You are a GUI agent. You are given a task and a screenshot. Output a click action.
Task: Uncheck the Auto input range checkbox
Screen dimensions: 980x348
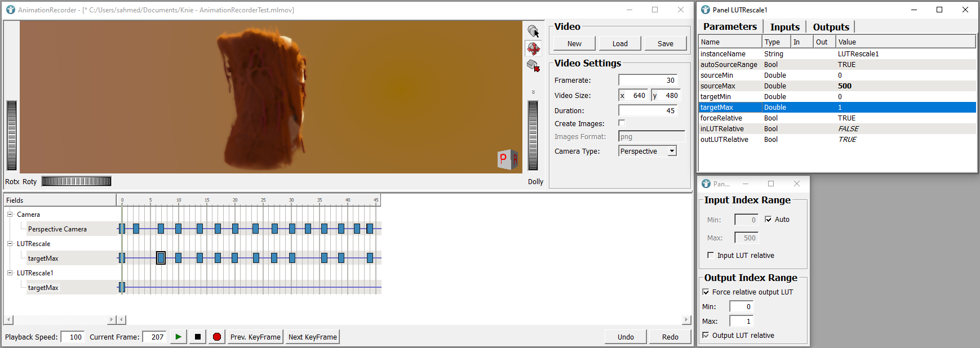tap(768, 220)
